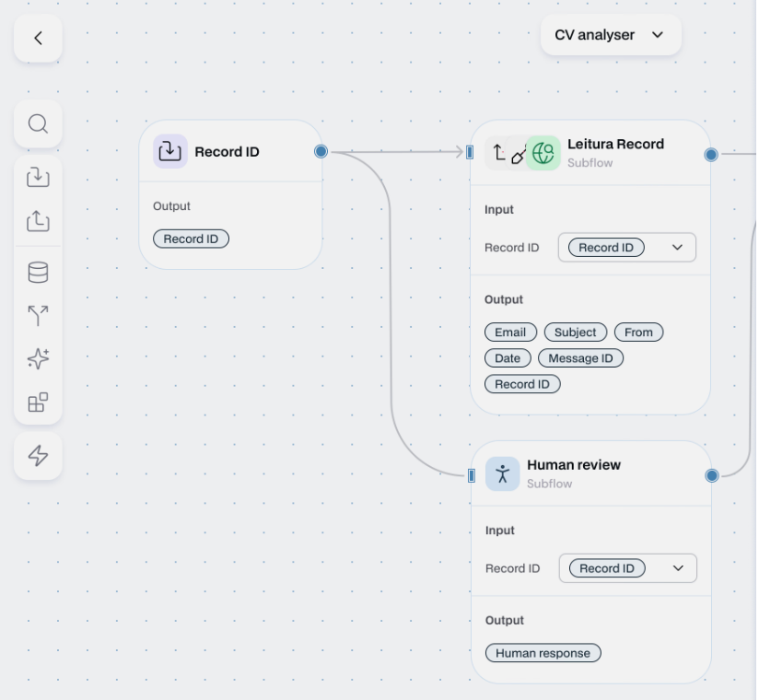Click the Email output tag

510,332
